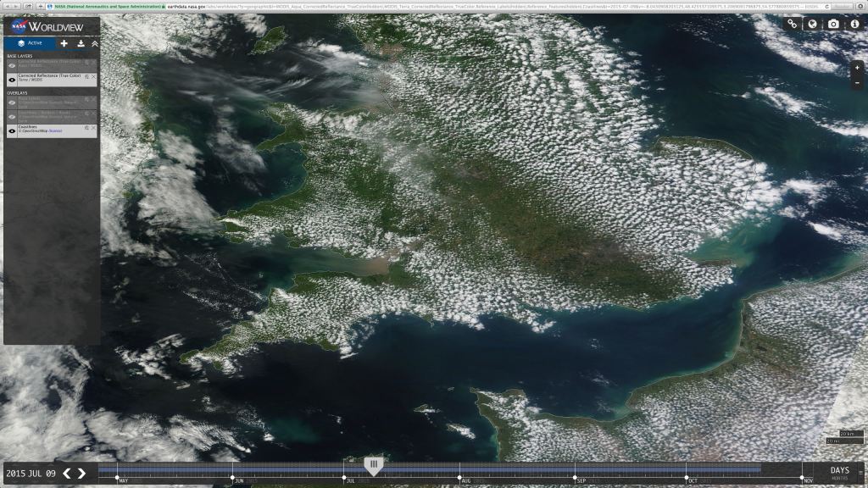Click the timeline date pick slider handle

point(374,465)
